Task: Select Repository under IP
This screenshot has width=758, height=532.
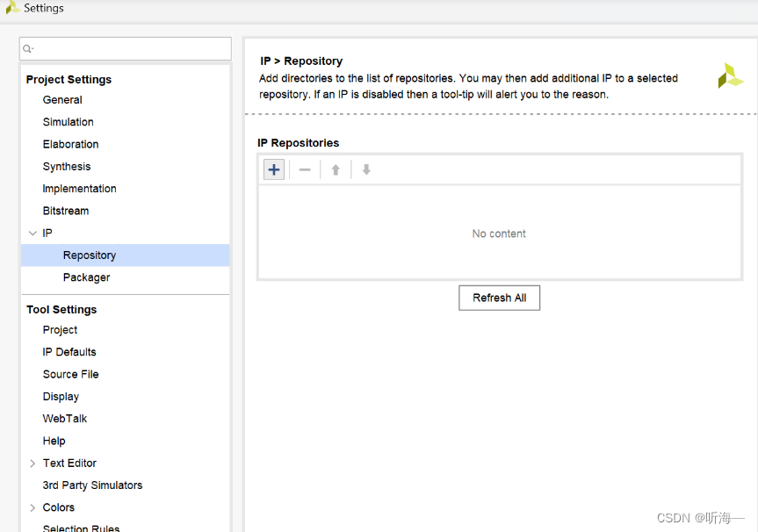Action: coord(126,255)
